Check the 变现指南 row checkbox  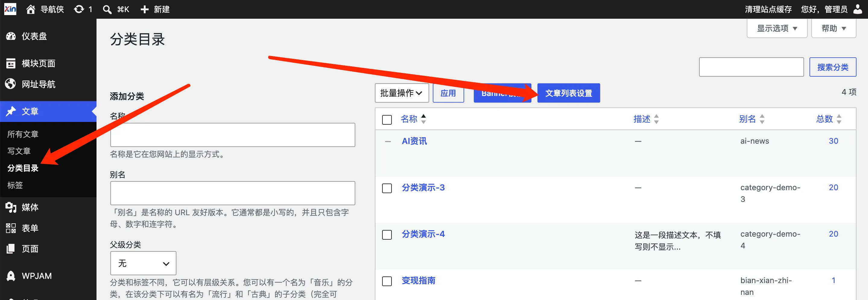click(x=387, y=281)
